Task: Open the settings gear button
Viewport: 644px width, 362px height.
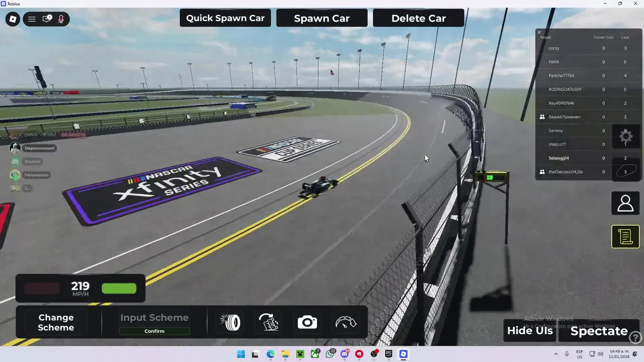Action: pos(625,137)
